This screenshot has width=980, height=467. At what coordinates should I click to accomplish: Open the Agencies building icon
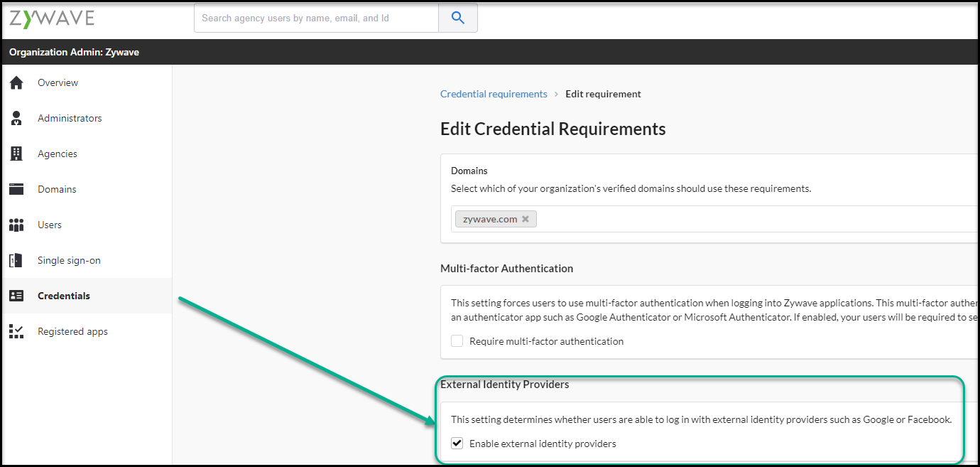pyautogui.click(x=16, y=153)
